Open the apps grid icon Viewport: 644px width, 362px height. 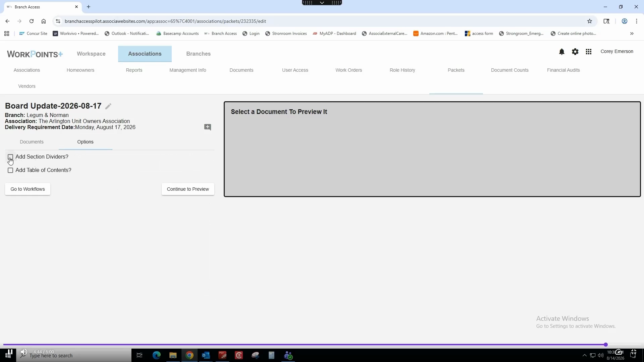[x=589, y=52]
